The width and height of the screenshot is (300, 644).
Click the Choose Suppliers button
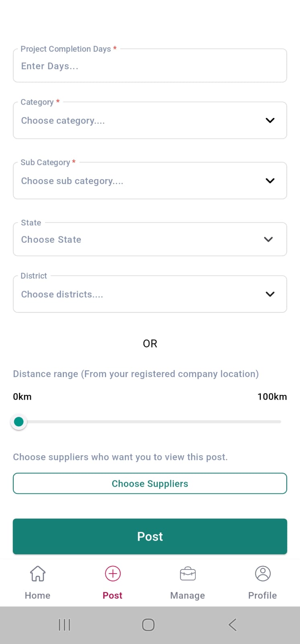pos(150,483)
